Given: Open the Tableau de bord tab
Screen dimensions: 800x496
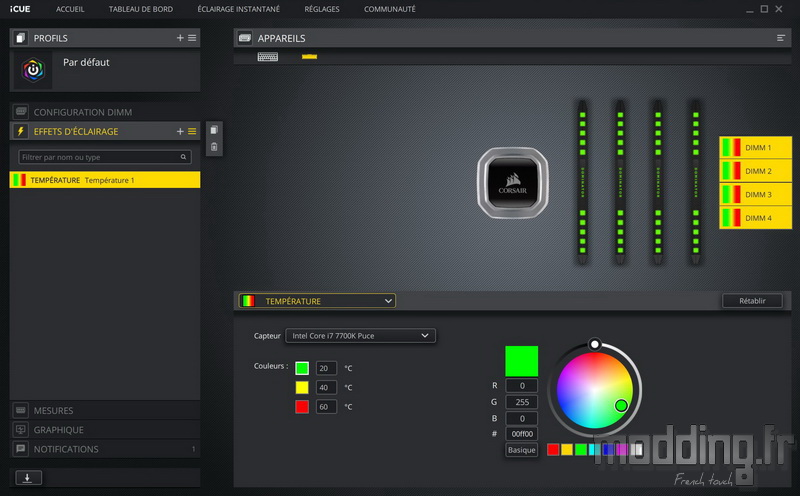Looking at the screenshot, I should (x=141, y=9).
